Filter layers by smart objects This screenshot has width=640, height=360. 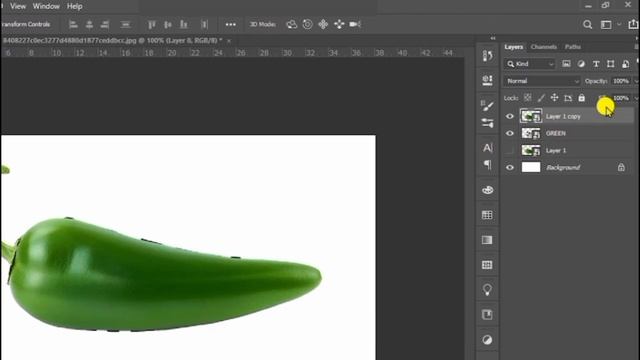[625, 64]
